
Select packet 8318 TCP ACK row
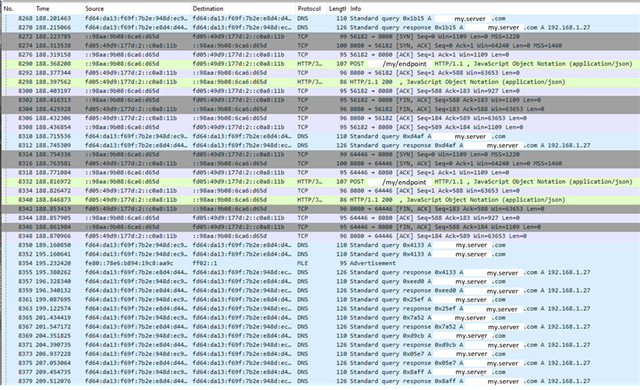point(320,173)
